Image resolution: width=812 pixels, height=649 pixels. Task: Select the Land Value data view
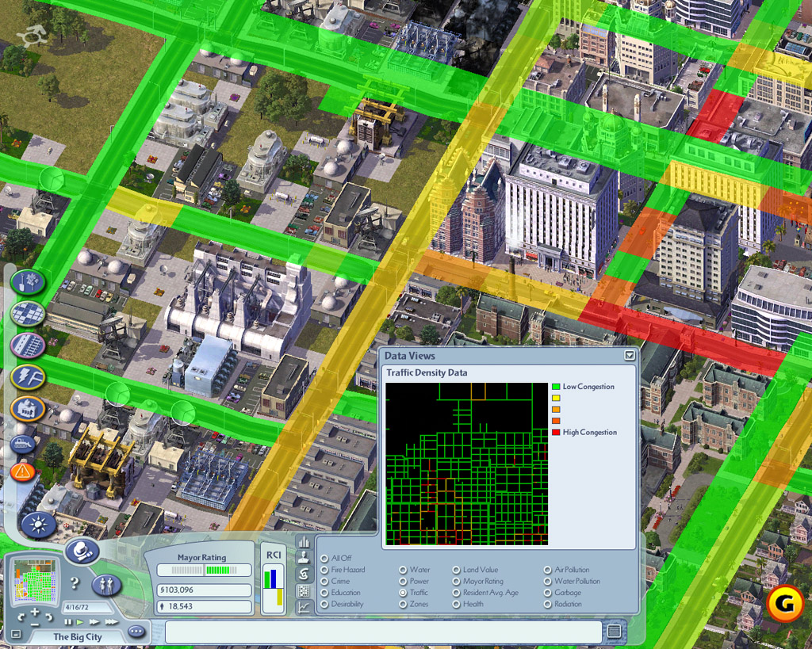click(x=456, y=570)
